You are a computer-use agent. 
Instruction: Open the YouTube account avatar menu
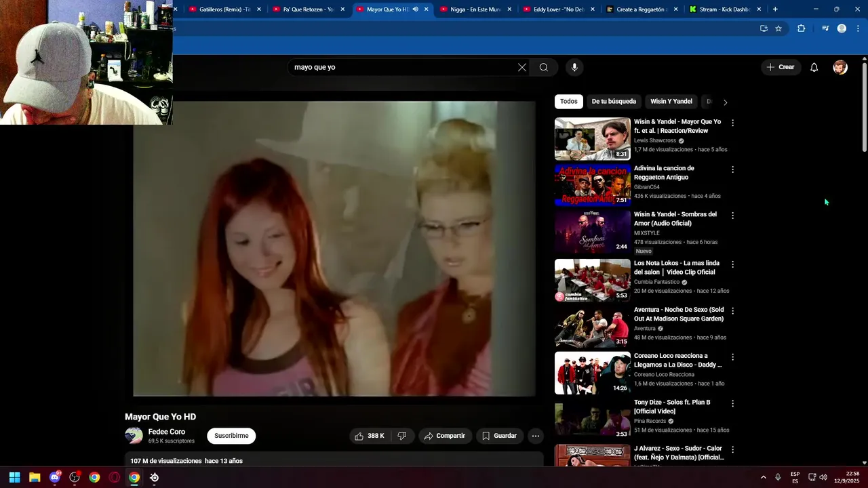tap(840, 67)
